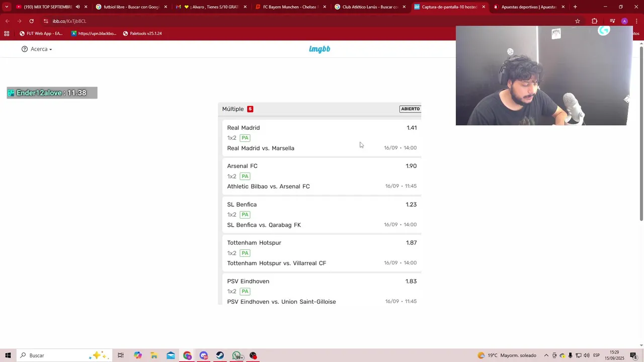
Task: Open a new browser tab
Action: pyautogui.click(x=575, y=7)
